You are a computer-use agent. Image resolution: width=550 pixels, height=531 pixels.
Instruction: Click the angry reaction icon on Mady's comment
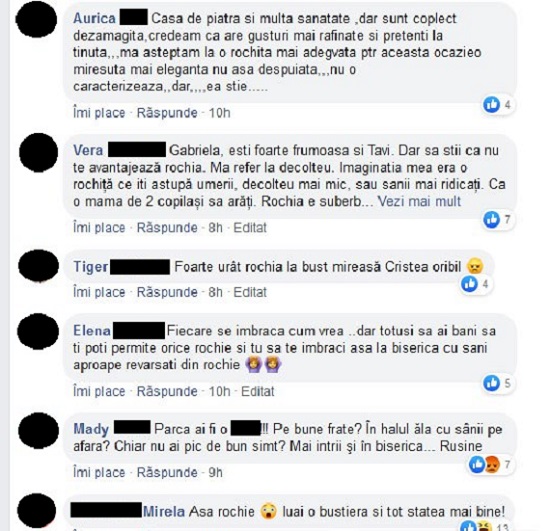pyautogui.click(x=492, y=465)
